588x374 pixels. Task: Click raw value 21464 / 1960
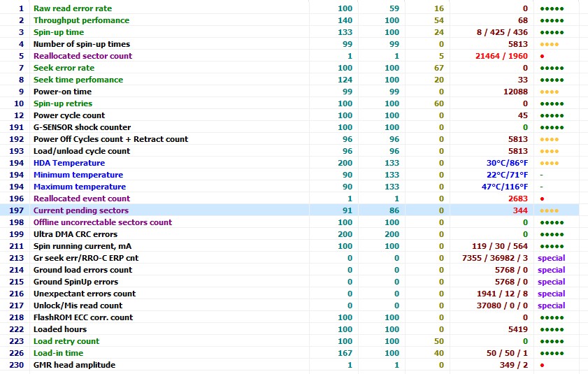pyautogui.click(x=501, y=56)
